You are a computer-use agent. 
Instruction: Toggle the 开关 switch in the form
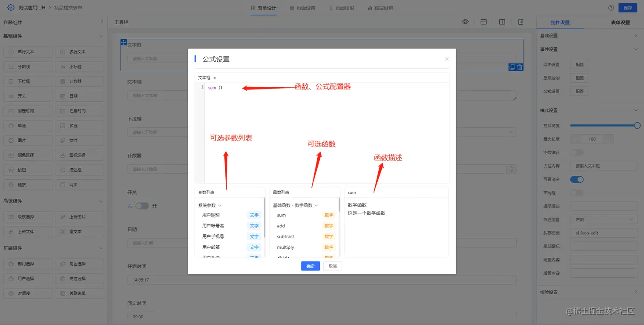[x=142, y=206]
